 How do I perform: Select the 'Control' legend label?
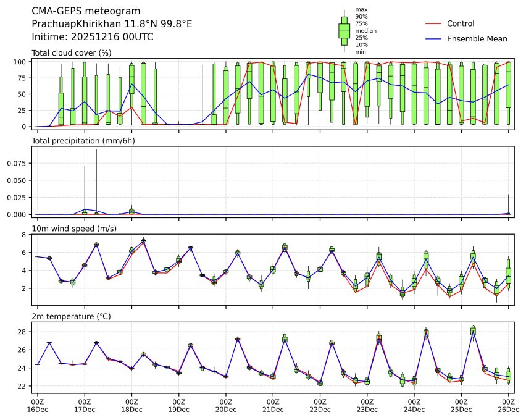point(461,23)
